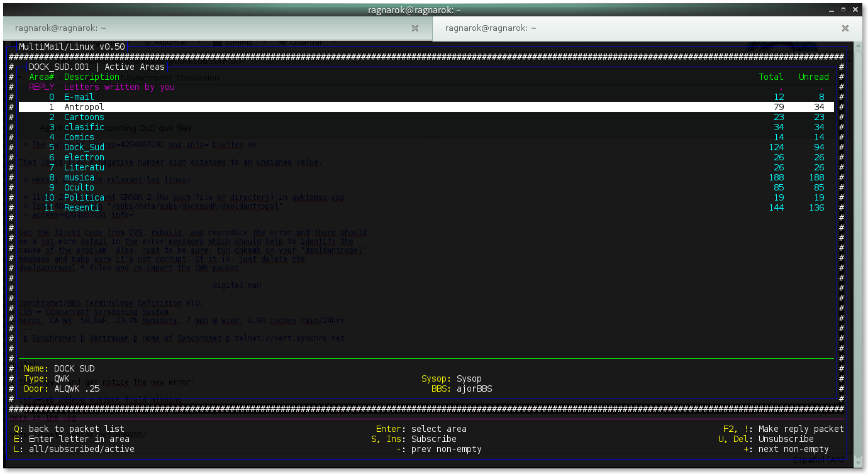868x474 pixels.
Task: Click the prev non-empty hint
Action: tap(439, 449)
